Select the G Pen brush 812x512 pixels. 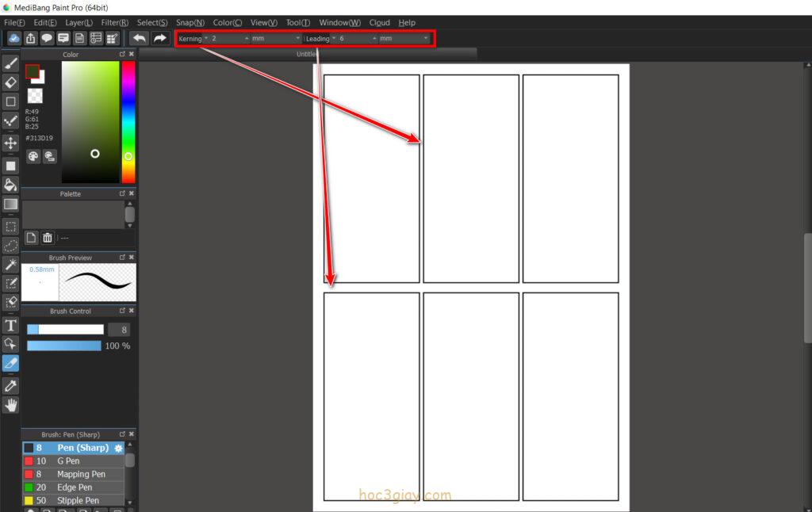click(68, 461)
